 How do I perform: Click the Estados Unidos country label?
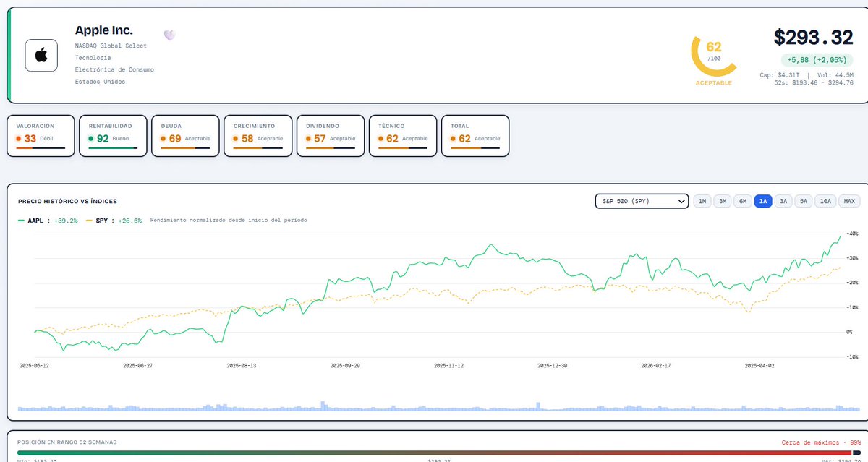click(100, 82)
